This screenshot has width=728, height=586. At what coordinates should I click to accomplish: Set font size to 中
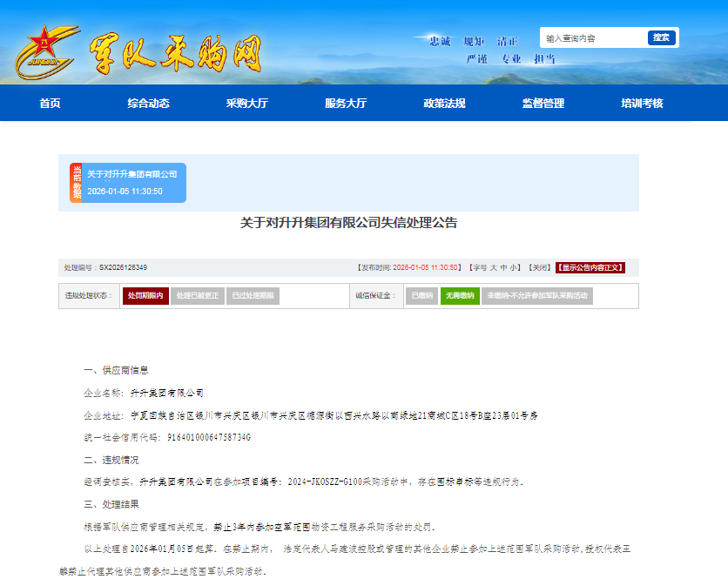[503, 267]
